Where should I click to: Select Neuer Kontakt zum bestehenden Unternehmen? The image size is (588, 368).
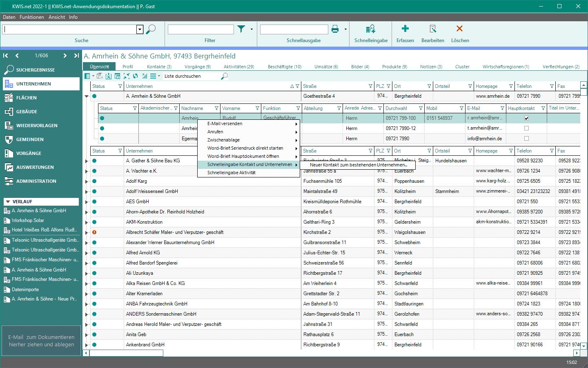tap(358, 165)
